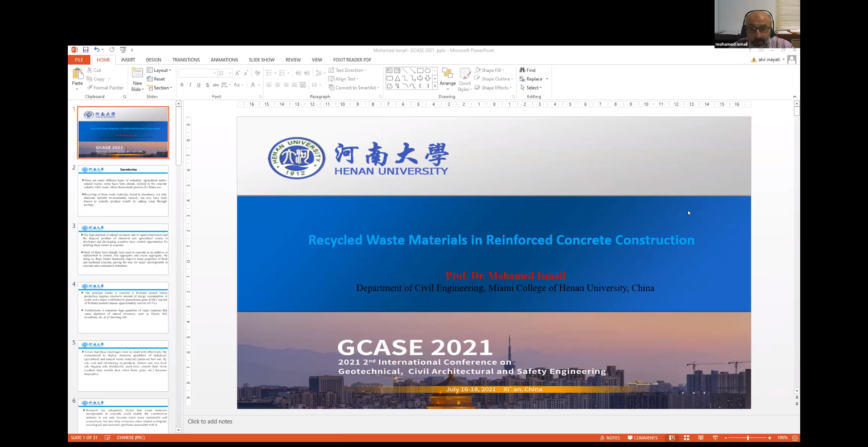Select slide 3 thumbnail
The height and width of the screenshot is (447, 868).
tap(123, 249)
